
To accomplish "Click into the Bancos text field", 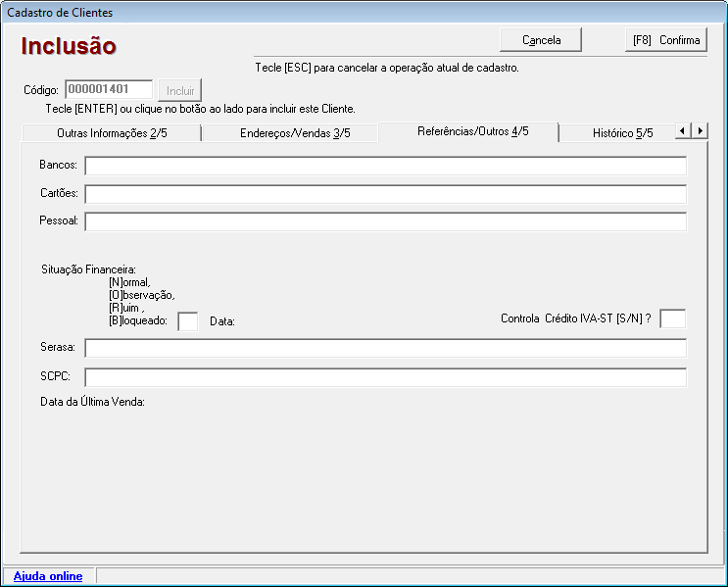I will [385, 166].
